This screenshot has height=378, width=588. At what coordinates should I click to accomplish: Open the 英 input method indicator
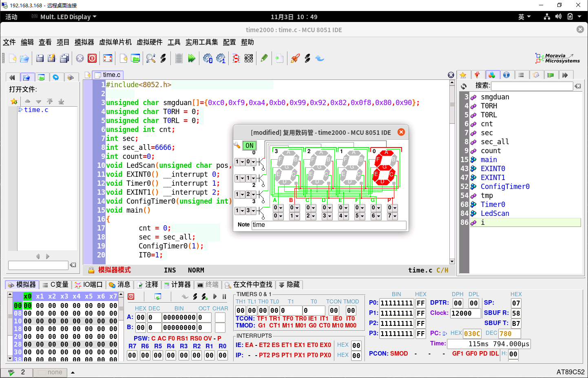(x=524, y=17)
